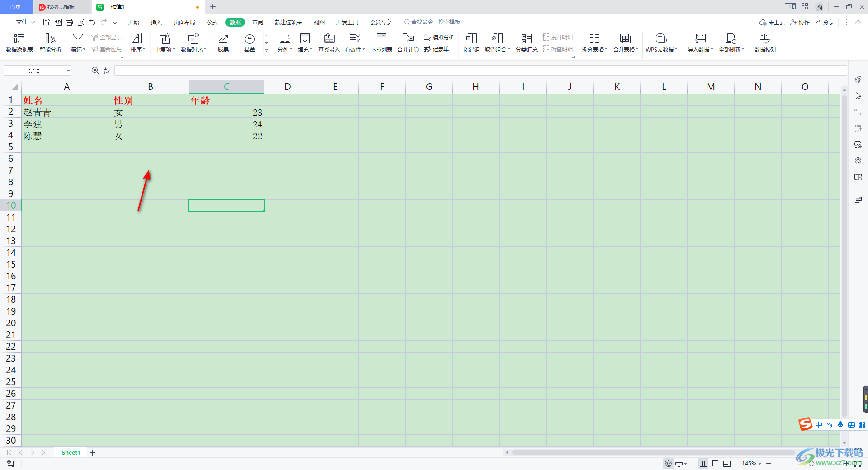Click the 分享 share button
Screen dimensions: 868x470
tap(825, 22)
